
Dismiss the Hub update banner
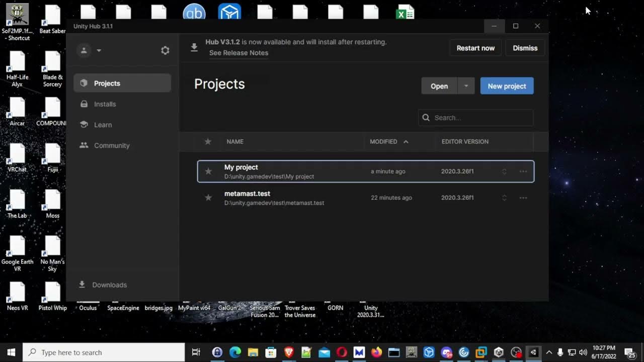pos(525,48)
